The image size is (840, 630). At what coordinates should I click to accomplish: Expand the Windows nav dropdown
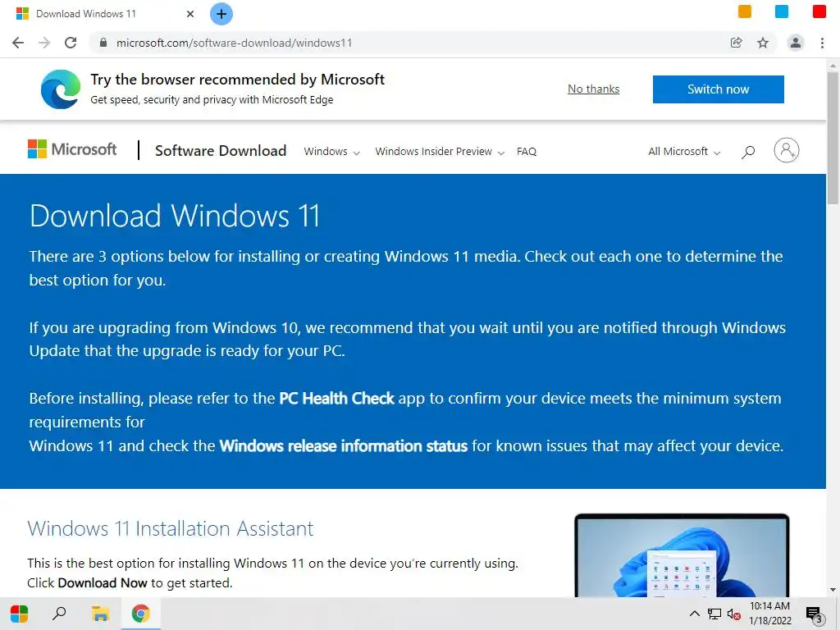pos(331,152)
